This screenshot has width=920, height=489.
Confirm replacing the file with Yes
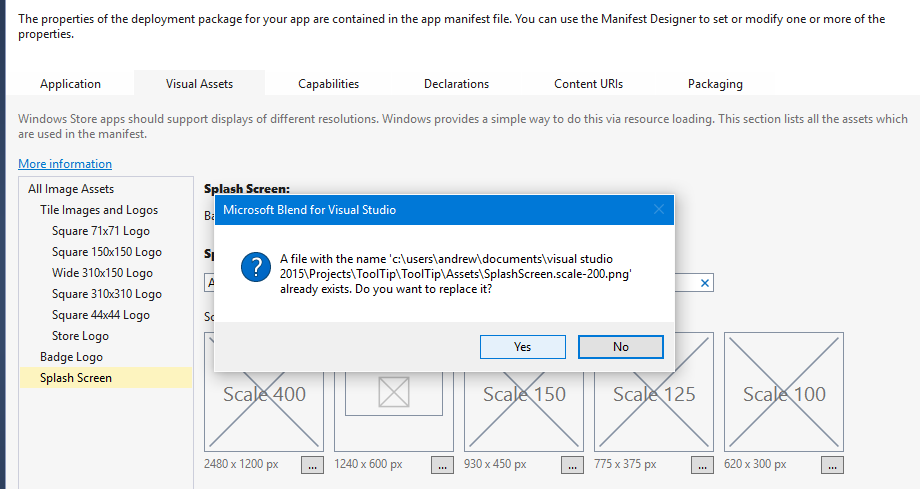point(522,347)
